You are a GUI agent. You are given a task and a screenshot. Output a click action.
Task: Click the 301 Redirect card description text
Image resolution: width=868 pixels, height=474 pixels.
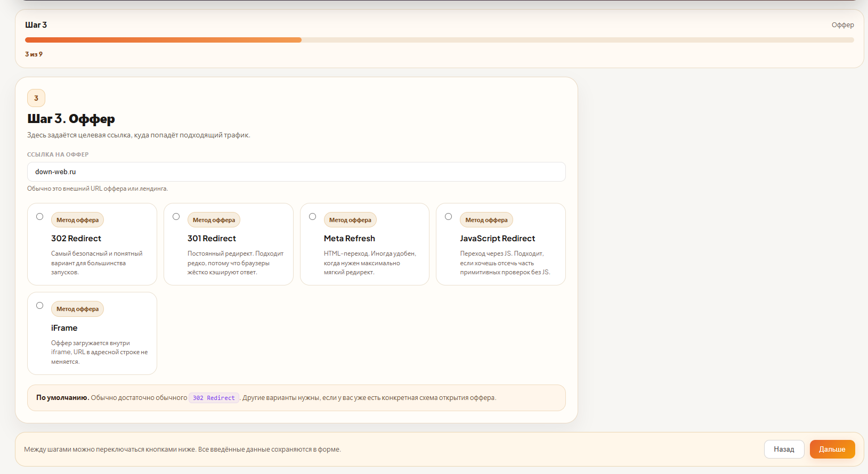pos(235,263)
